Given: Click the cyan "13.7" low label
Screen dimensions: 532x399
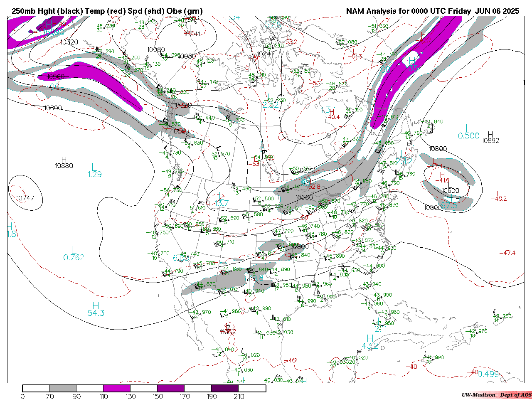Looking at the screenshot, I should [x=222, y=203].
